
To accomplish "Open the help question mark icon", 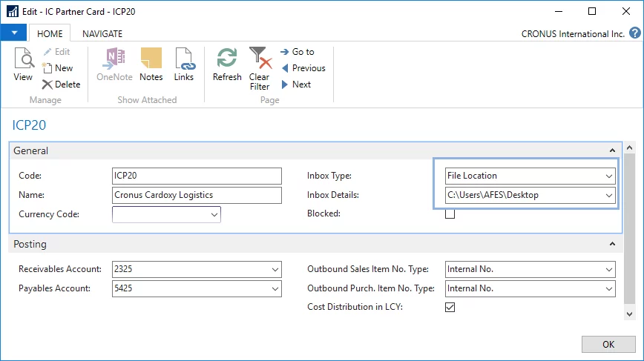I will coord(635,33).
